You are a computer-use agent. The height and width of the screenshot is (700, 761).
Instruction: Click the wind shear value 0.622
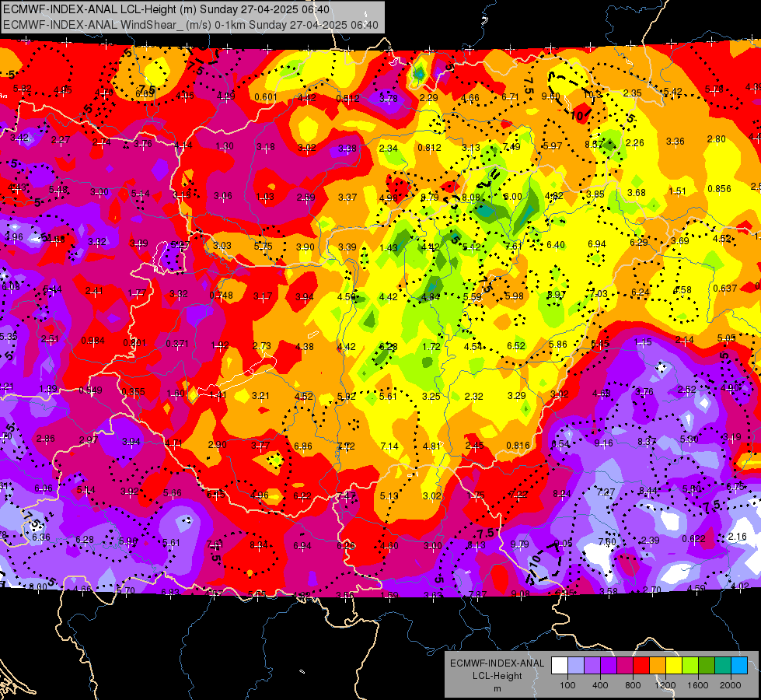coord(693,539)
